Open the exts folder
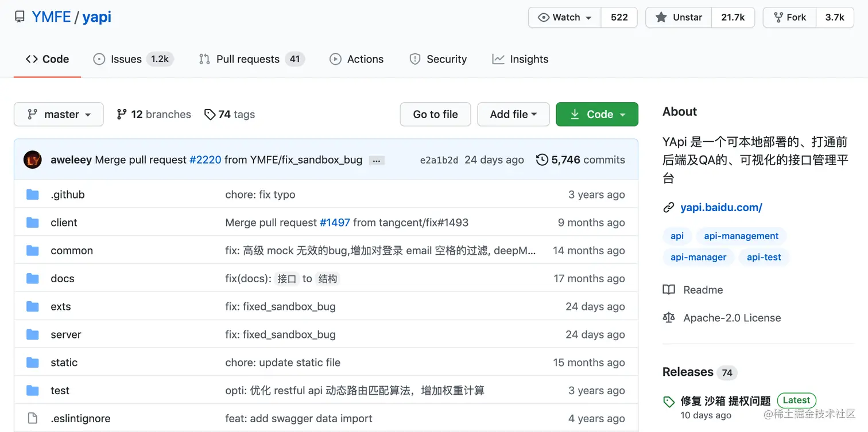 61,307
